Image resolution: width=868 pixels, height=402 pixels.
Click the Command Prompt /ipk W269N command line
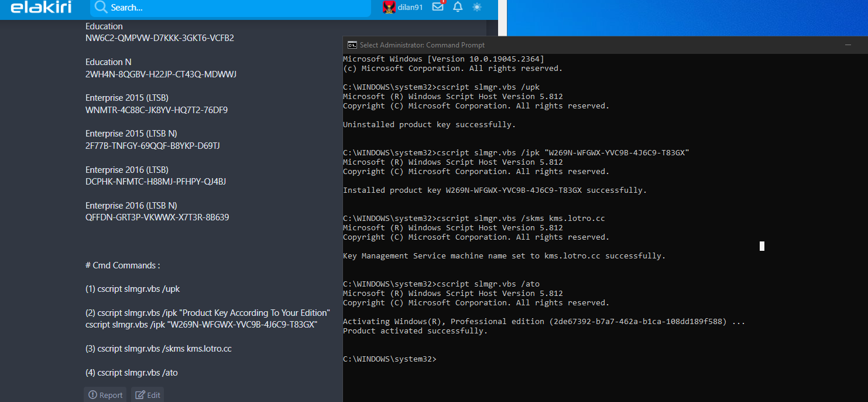516,153
